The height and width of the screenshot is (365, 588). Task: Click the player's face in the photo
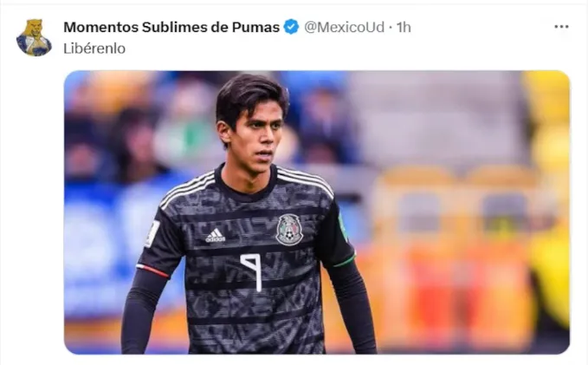[x=258, y=140]
